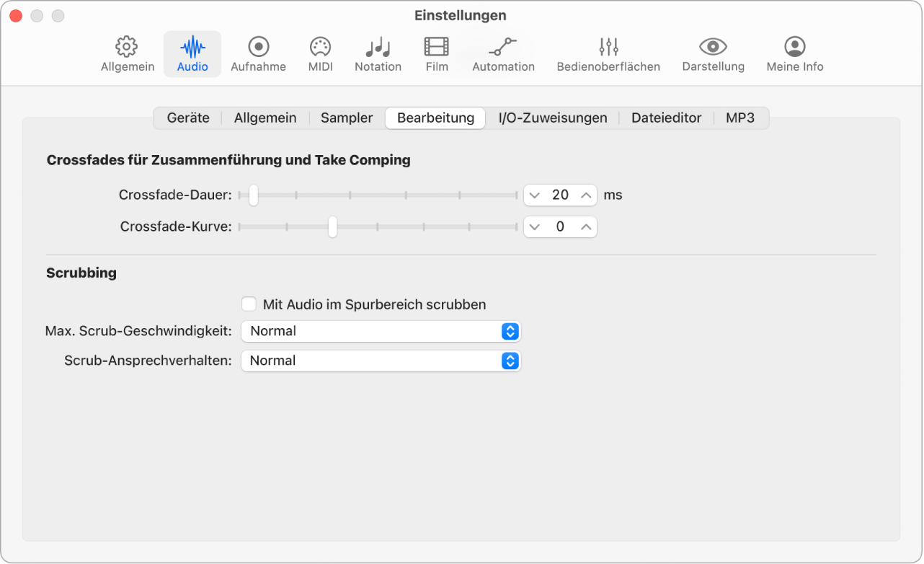Open the Bedienoberflächen settings pane
This screenshot has height=564, width=924.
coord(608,53)
